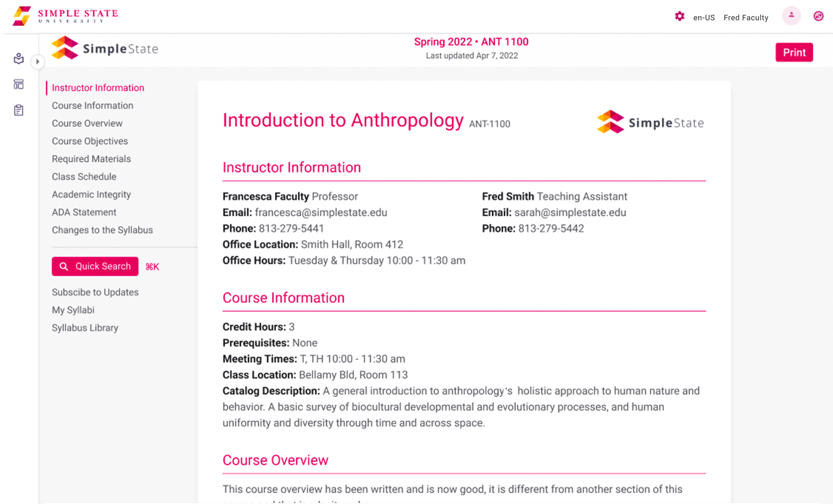The width and height of the screenshot is (833, 504).
Task: Open the Syllabus Library
Action: (x=85, y=328)
